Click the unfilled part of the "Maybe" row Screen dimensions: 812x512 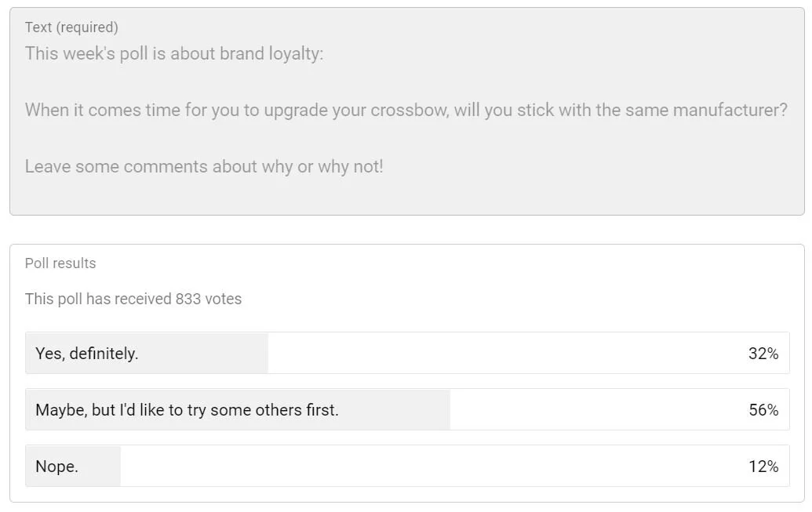(x=596, y=410)
